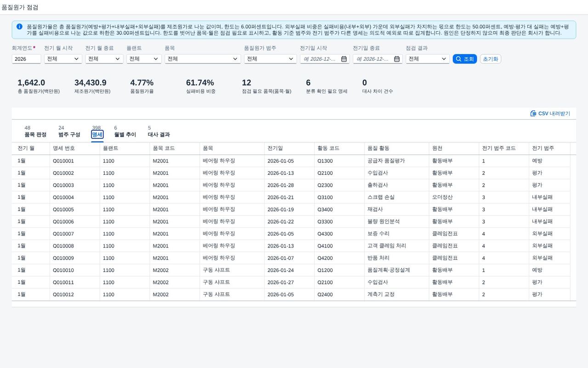Switch to the 범주 구성 tab
588x368 pixels.
pyautogui.click(x=69, y=134)
